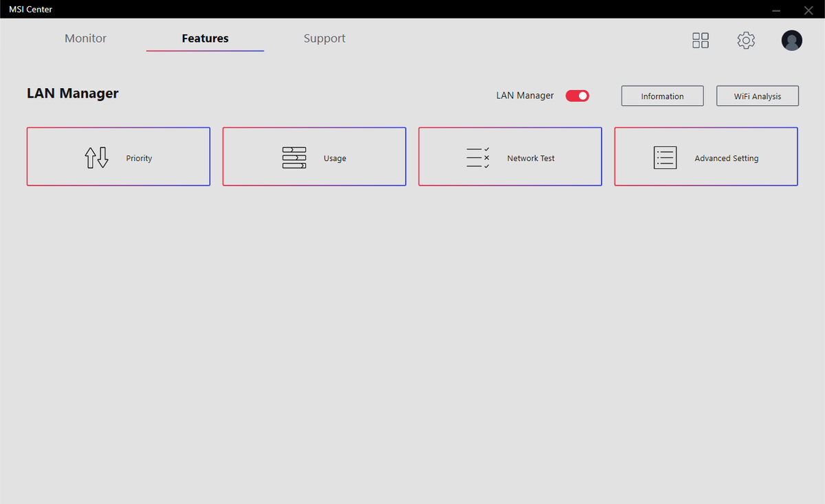Open the apps grid icon
This screenshot has height=504, width=825.
click(700, 41)
